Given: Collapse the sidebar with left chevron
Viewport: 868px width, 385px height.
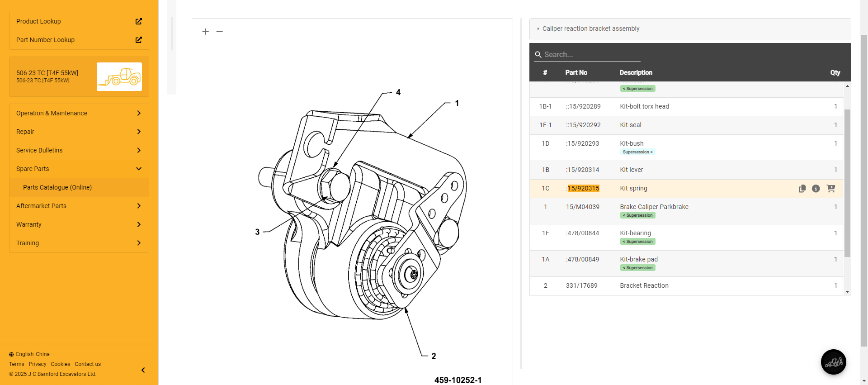Looking at the screenshot, I should pos(143,370).
